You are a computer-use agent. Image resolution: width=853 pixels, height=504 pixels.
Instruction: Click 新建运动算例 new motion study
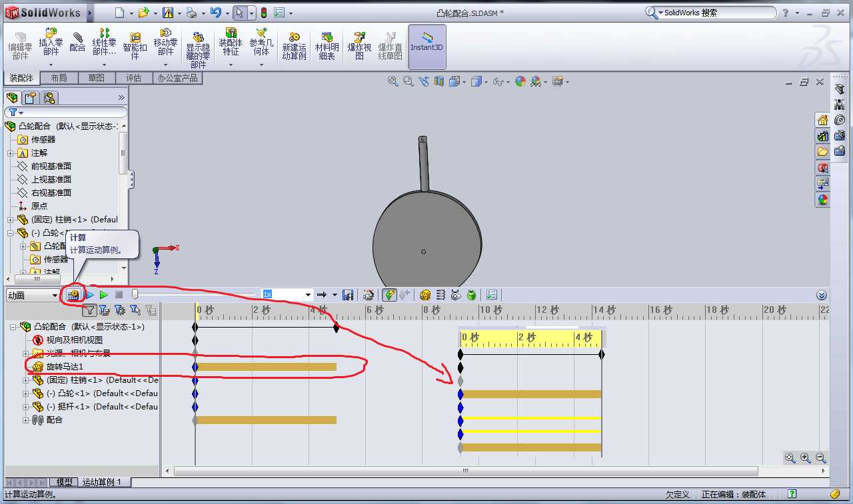click(294, 46)
